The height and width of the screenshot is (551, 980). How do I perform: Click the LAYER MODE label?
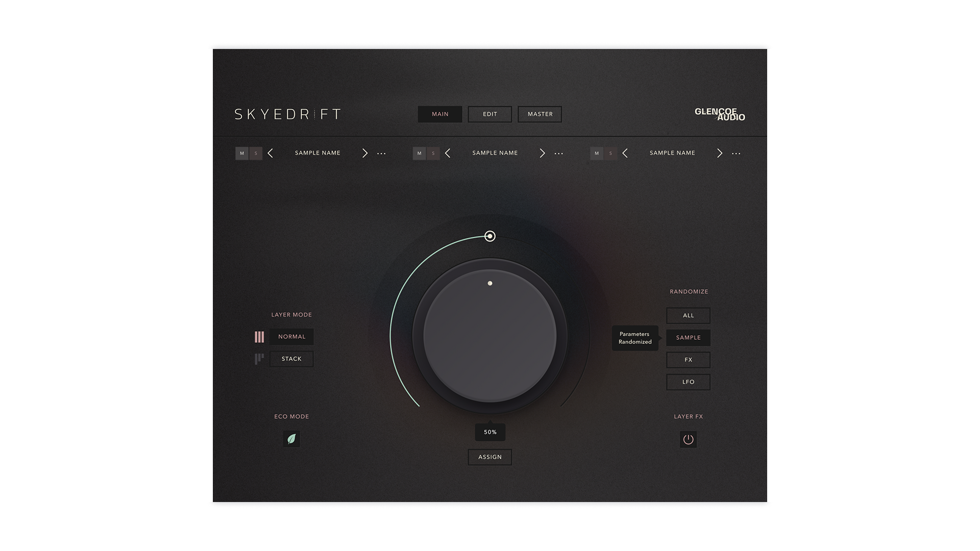pyautogui.click(x=291, y=315)
